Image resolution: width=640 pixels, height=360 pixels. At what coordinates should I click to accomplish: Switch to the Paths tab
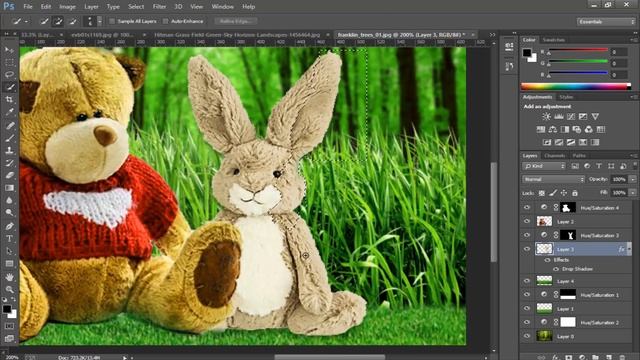click(579, 156)
